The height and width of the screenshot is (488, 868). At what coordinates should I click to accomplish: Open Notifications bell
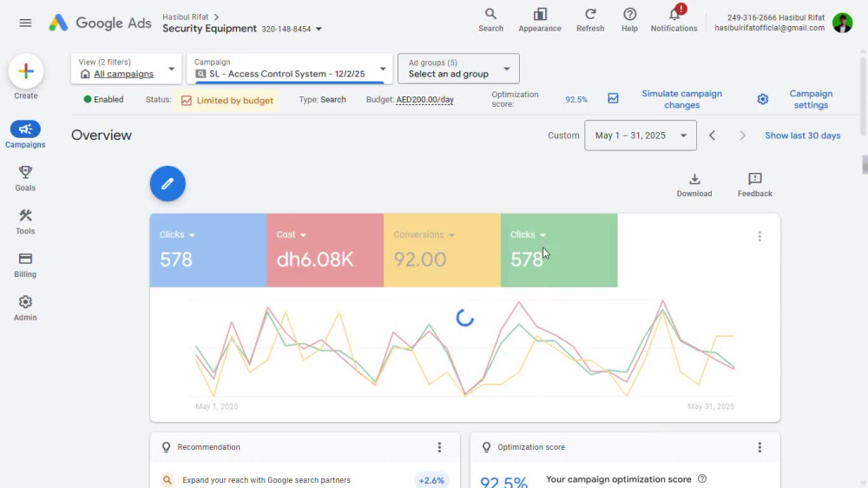tap(674, 20)
